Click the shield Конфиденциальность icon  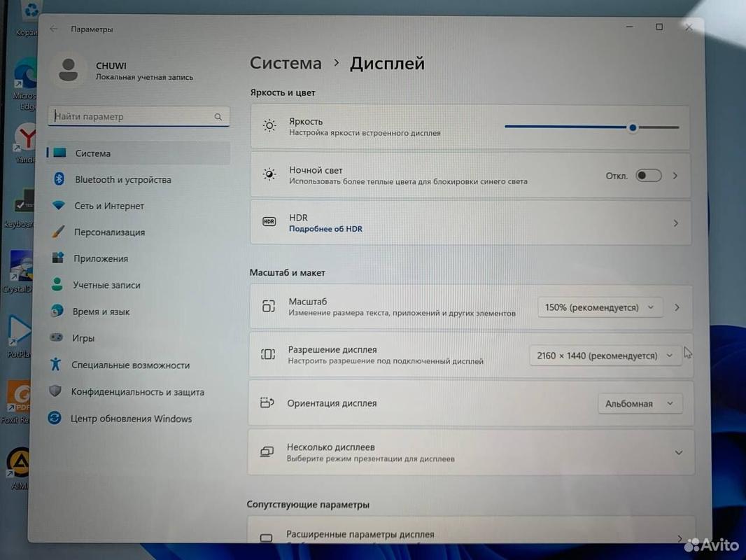(55, 391)
